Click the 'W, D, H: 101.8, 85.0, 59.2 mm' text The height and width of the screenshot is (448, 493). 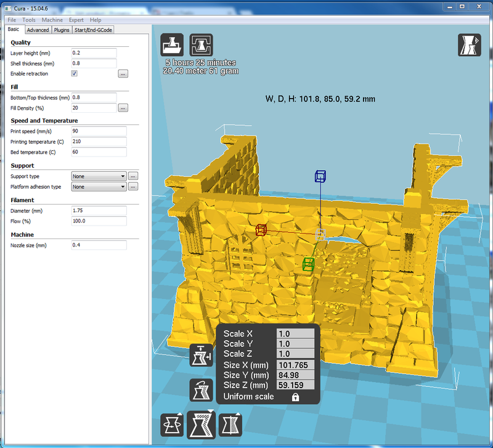click(320, 99)
